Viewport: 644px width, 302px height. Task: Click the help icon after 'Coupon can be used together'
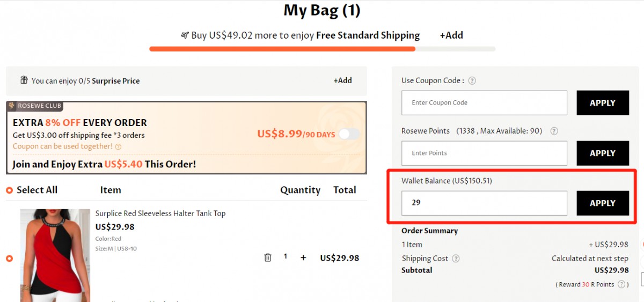118,146
